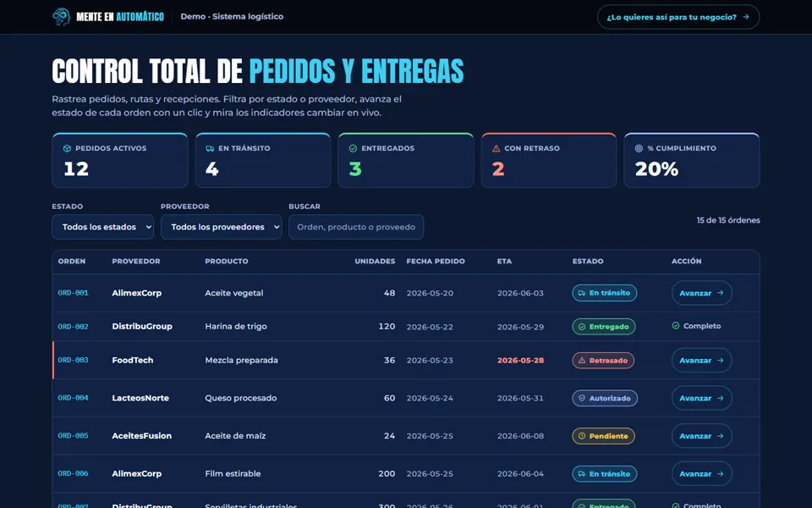Click the 'Demo · Sistema logístico' header text
Screen dimensions: 812x508
(232, 17)
